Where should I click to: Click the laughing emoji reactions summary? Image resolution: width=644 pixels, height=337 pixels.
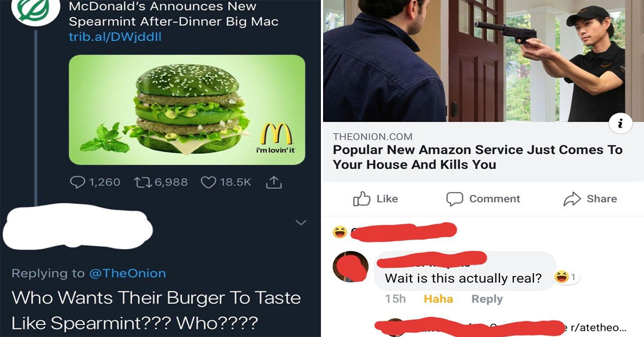[x=340, y=232]
